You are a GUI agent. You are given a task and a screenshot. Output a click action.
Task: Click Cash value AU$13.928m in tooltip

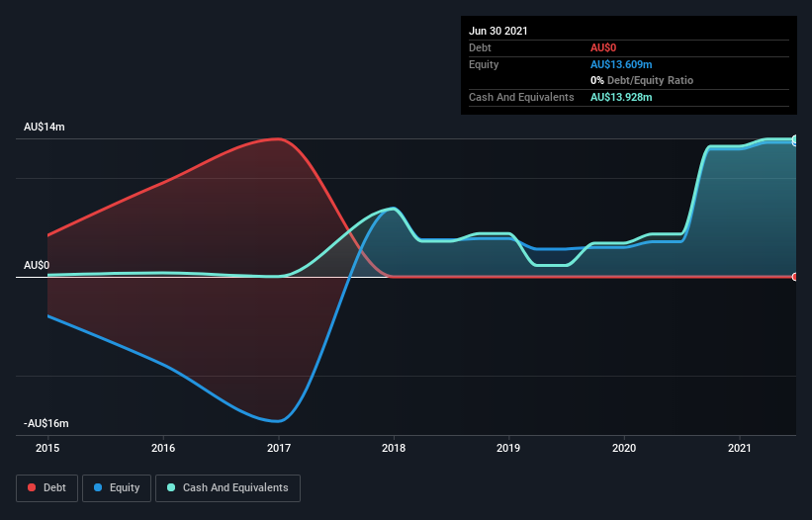[621, 97]
